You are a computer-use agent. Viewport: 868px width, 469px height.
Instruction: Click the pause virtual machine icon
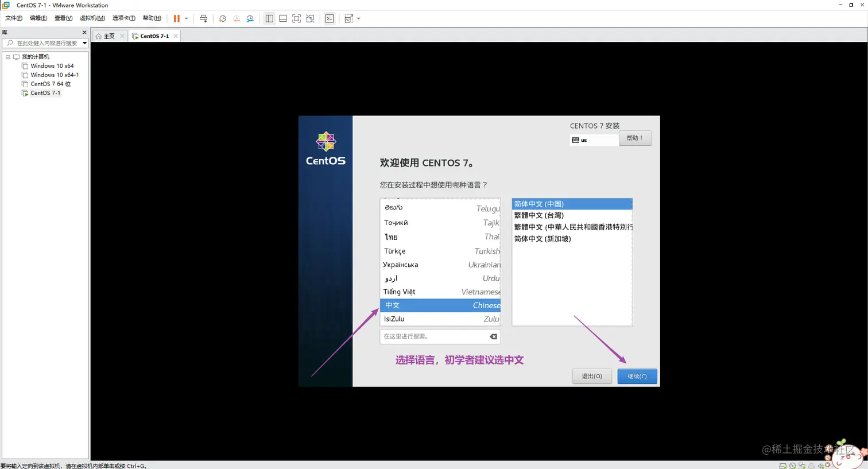[x=177, y=19]
